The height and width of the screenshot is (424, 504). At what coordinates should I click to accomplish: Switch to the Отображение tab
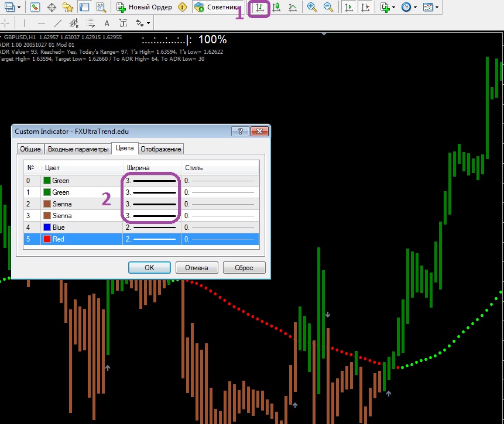pos(161,149)
